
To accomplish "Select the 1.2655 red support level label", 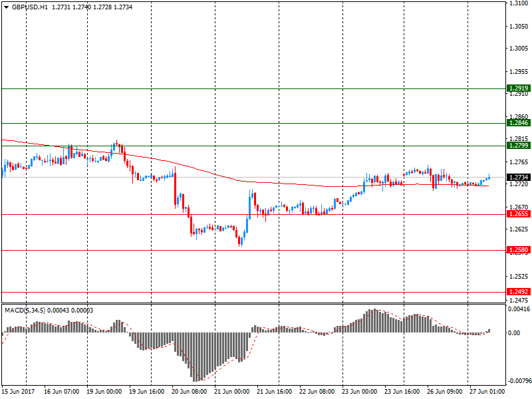I will tap(519, 214).
